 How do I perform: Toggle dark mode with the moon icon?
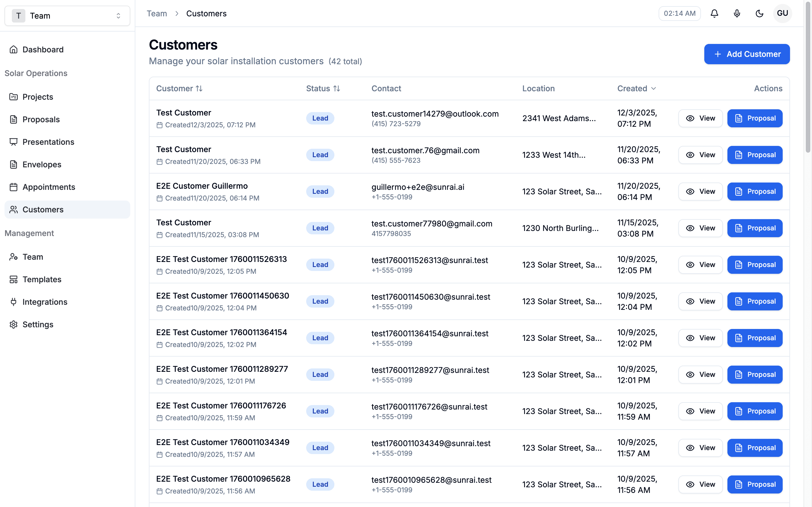click(759, 14)
